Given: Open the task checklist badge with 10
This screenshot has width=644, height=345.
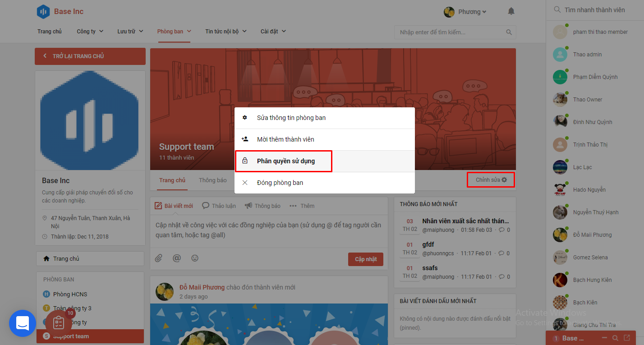Looking at the screenshot, I should click(59, 323).
